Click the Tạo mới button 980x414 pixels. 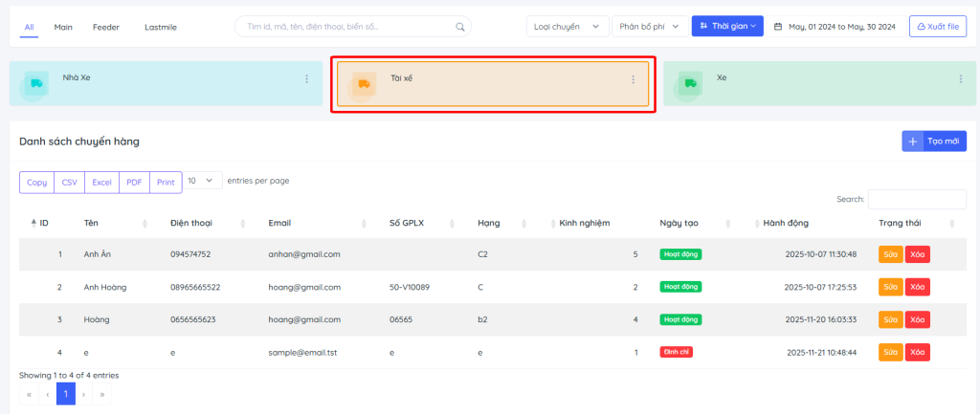[x=934, y=142]
